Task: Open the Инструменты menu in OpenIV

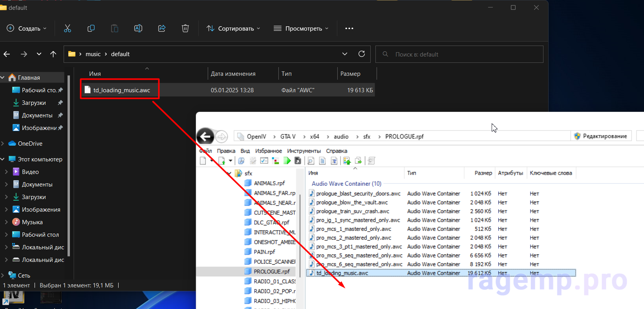Action: pyautogui.click(x=304, y=151)
